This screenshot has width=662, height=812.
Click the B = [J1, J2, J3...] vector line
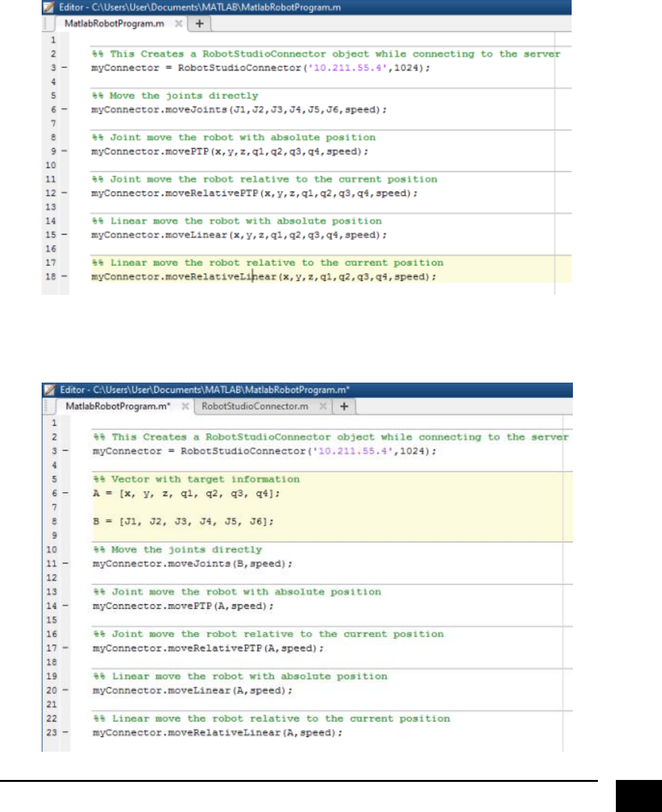coord(183,522)
